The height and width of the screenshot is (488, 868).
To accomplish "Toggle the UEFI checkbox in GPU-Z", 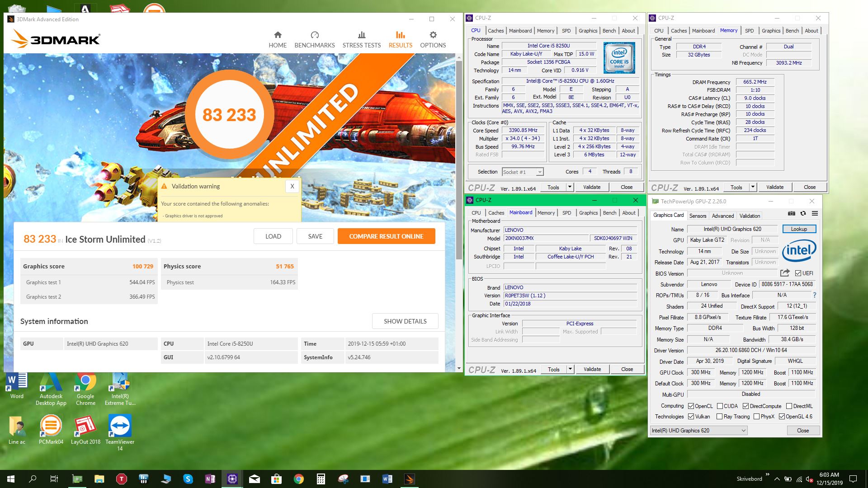I will click(798, 273).
